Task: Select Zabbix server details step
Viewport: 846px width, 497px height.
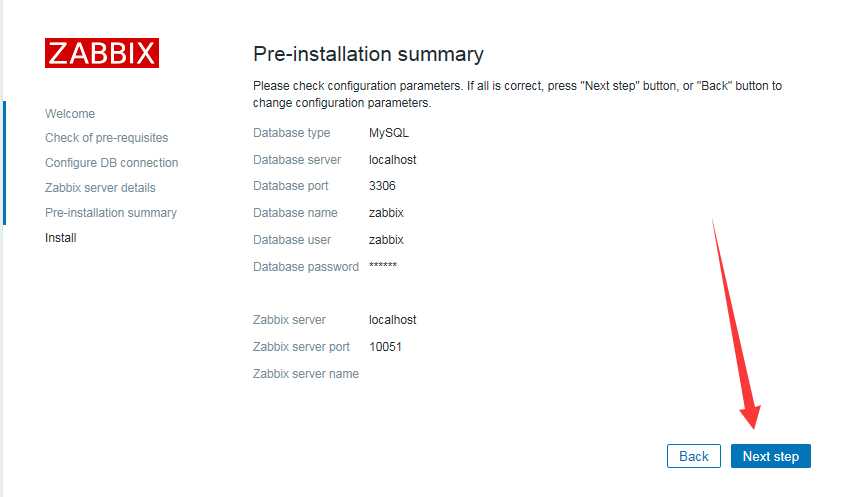Action: click(x=100, y=187)
